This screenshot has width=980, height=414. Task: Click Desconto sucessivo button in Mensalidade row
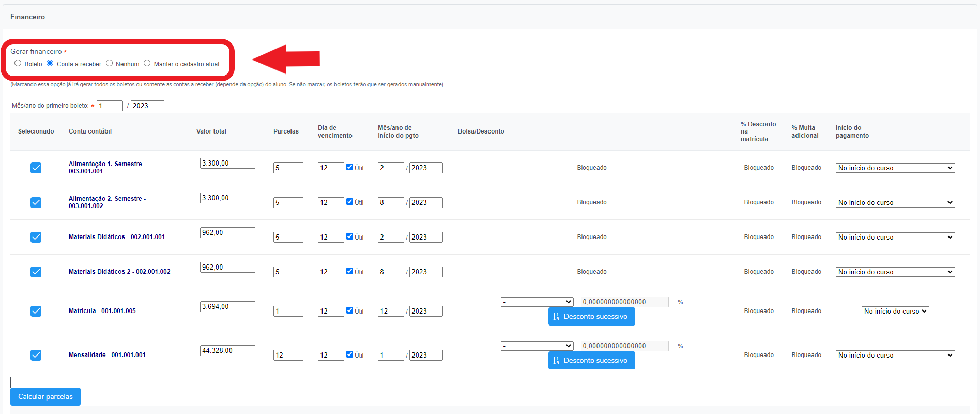point(591,361)
